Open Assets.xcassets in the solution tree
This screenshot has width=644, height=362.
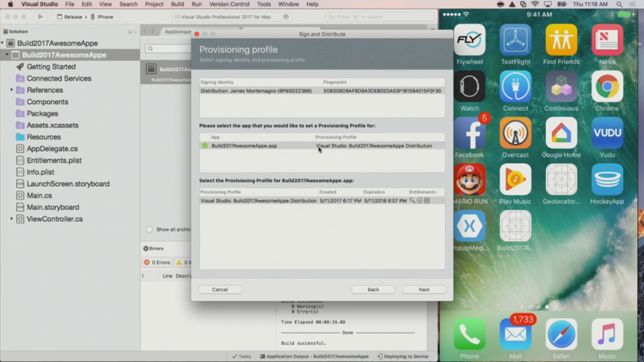pos(52,125)
